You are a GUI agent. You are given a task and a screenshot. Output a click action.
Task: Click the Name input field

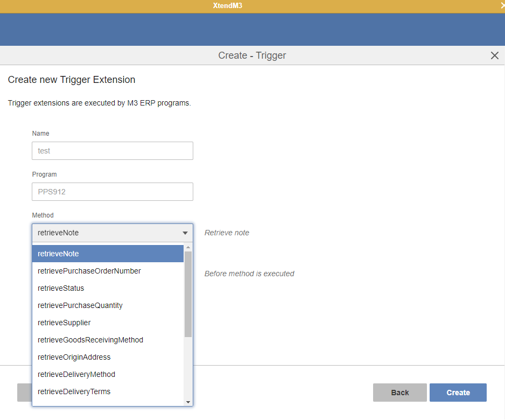(113, 151)
